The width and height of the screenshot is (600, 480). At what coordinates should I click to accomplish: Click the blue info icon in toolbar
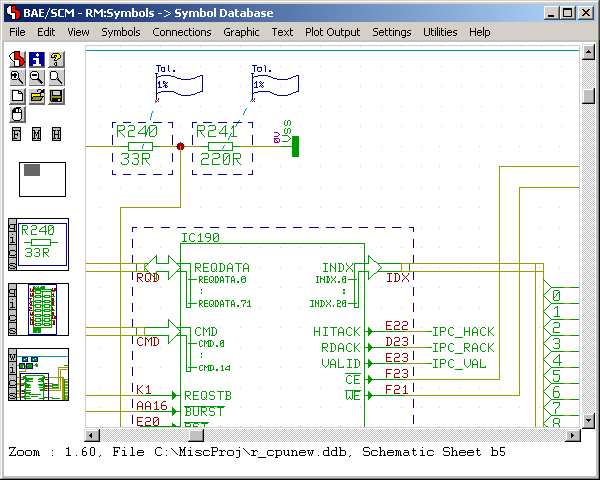click(36, 58)
